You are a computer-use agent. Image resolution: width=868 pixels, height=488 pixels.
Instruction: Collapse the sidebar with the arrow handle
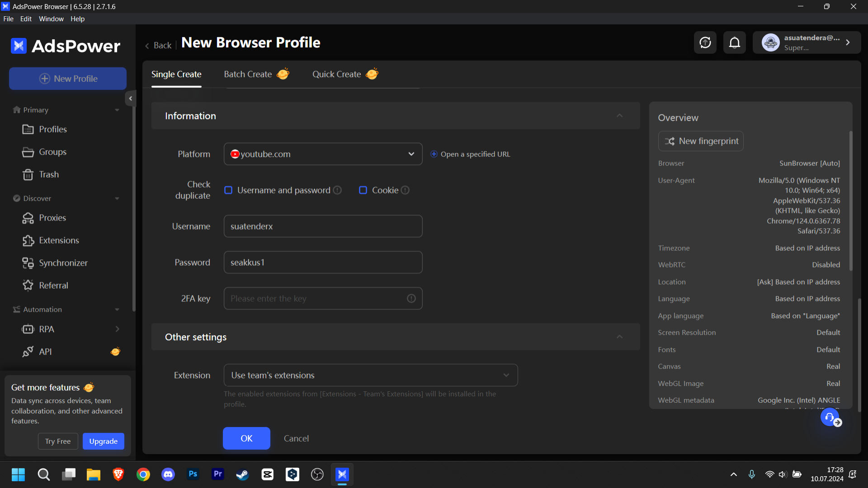[130, 98]
